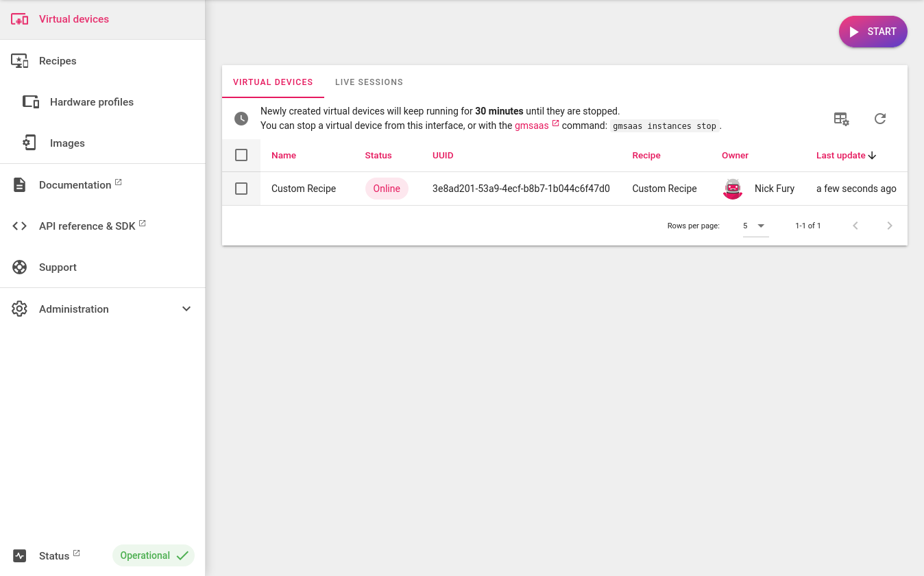Sort by Last update column header
This screenshot has width=924, height=576.
(841, 156)
